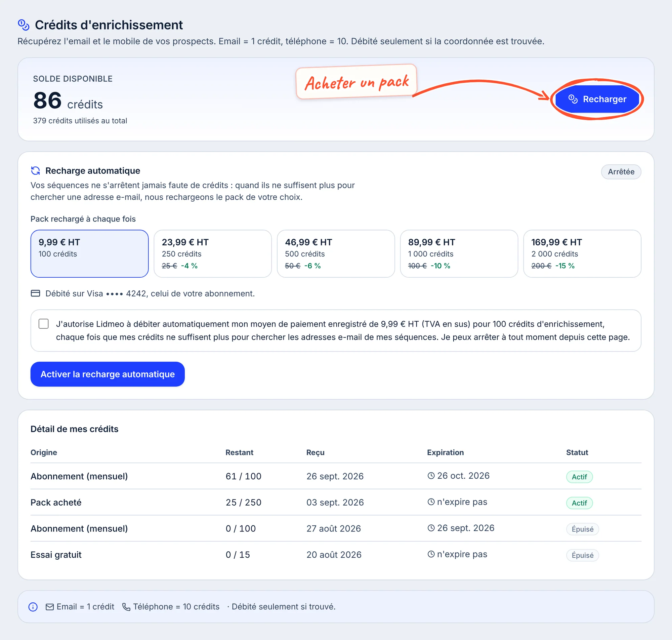Click the Détail de mes crédits heading

tap(74, 429)
